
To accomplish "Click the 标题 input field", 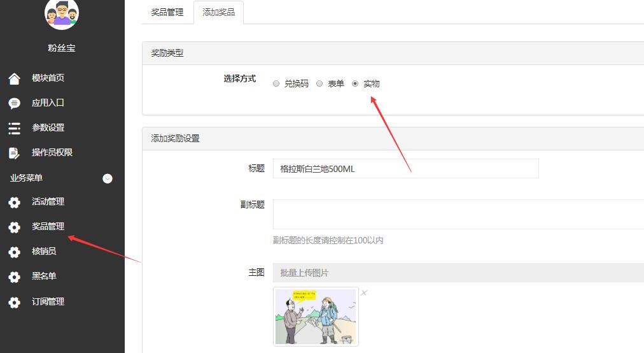I will (x=405, y=169).
